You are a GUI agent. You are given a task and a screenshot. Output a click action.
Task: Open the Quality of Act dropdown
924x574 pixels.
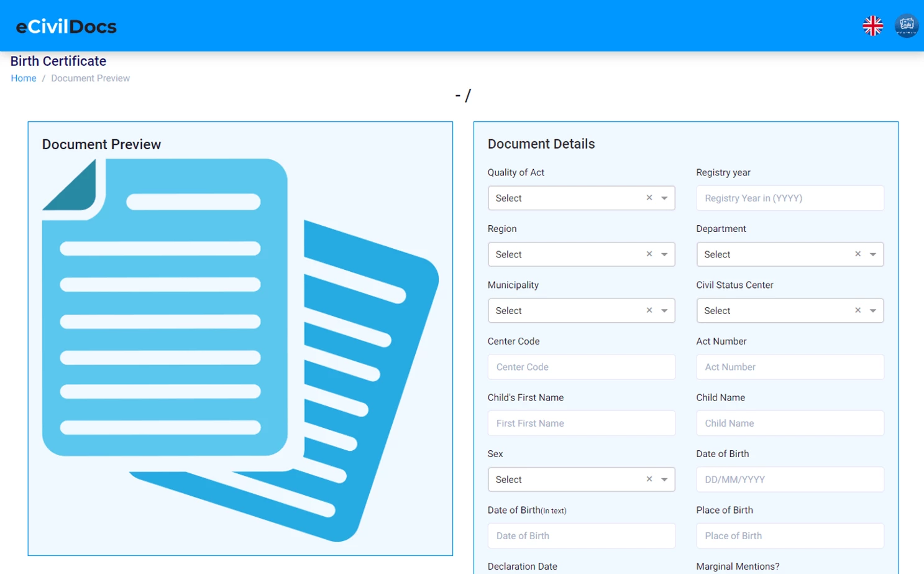[664, 198]
